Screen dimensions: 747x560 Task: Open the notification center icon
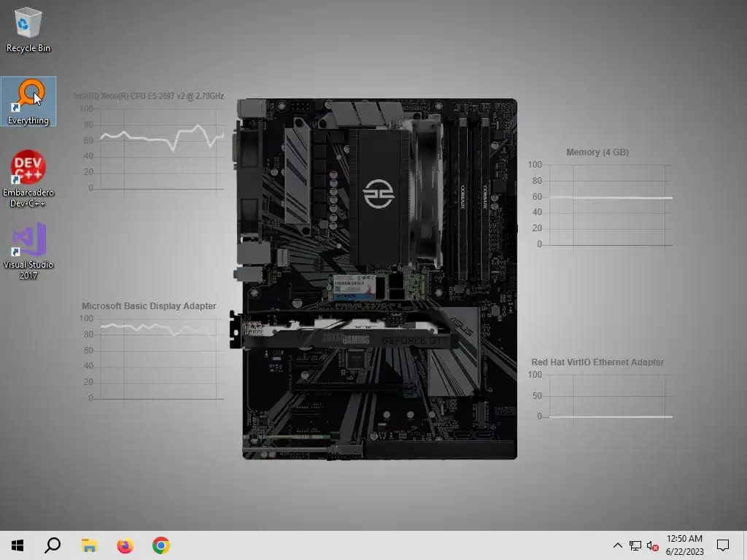(723, 545)
